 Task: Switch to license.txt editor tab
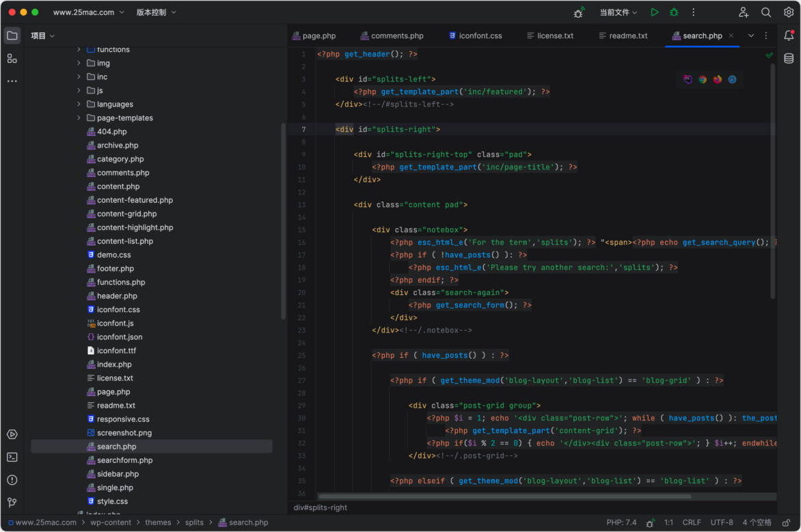pos(550,36)
